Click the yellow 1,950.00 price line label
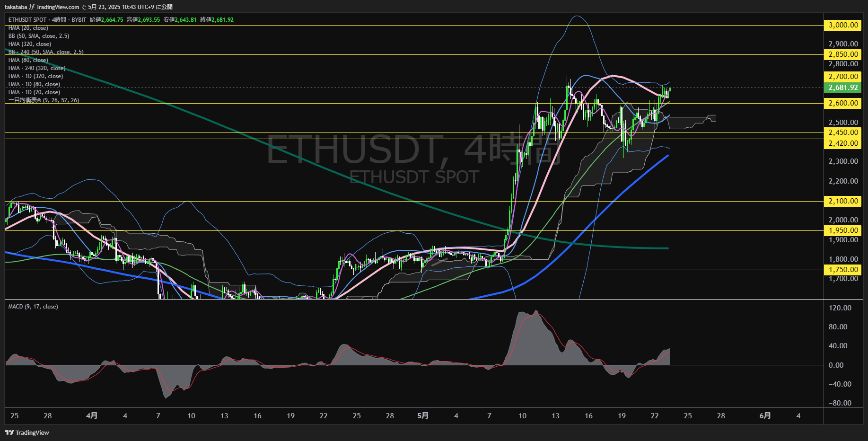The width and height of the screenshot is (868, 441). [x=843, y=230]
